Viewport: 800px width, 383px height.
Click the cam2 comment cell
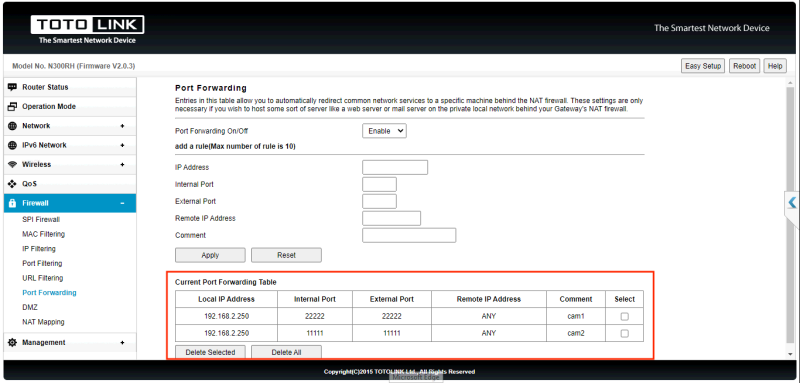tap(576, 333)
